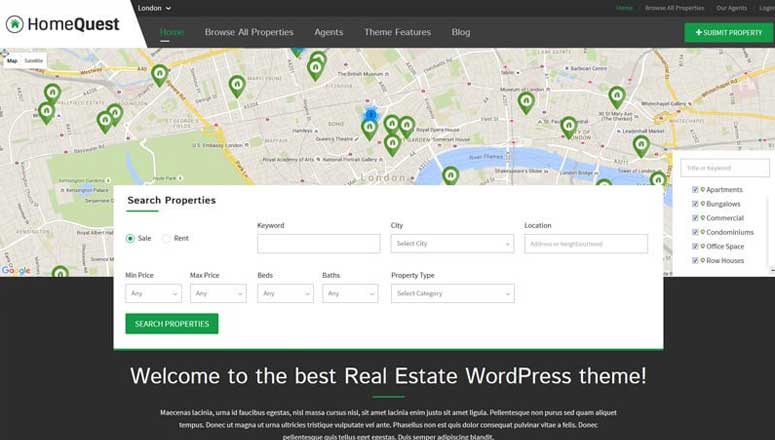Image resolution: width=775 pixels, height=440 pixels.
Task: Uncheck the Bungalows filter checkbox
Action: pos(695,204)
